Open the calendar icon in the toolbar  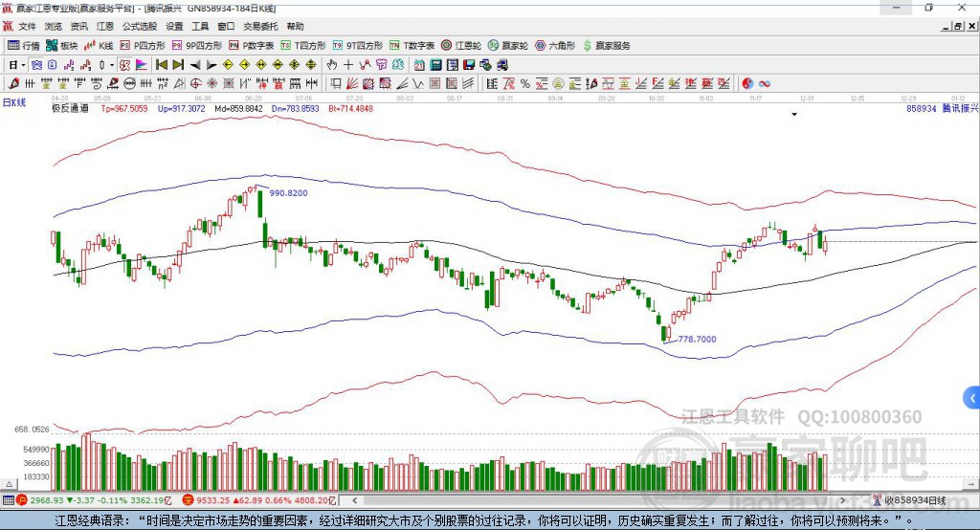point(419,65)
